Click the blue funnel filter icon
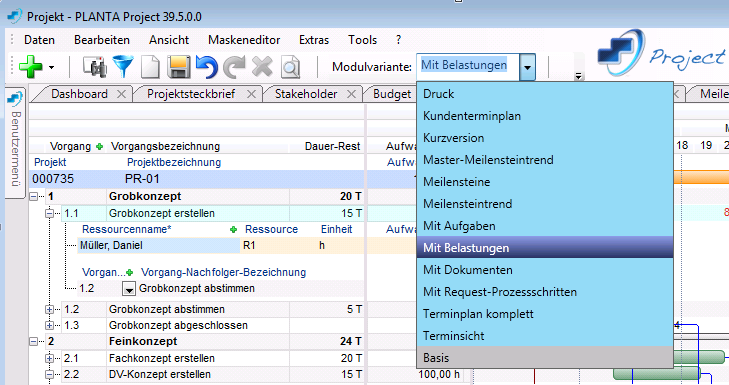This screenshot has width=729, height=385. [123, 67]
